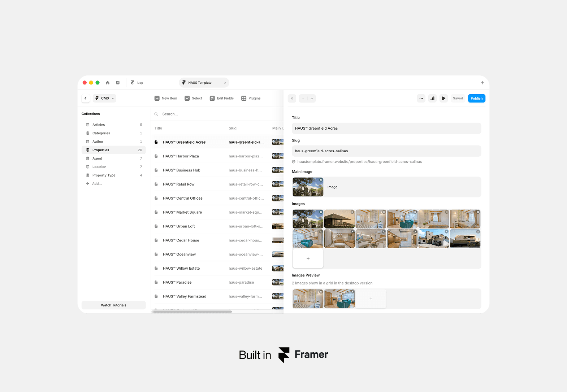This screenshot has width=567, height=392.
Task: Focus the Search field
Action: (217, 114)
